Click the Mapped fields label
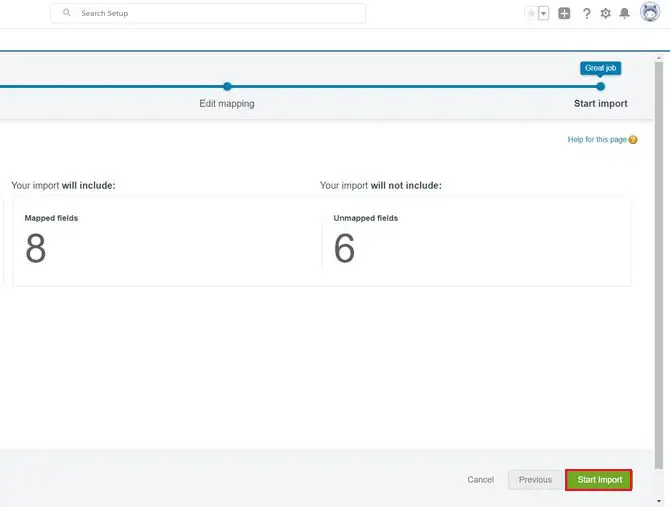 (x=51, y=218)
